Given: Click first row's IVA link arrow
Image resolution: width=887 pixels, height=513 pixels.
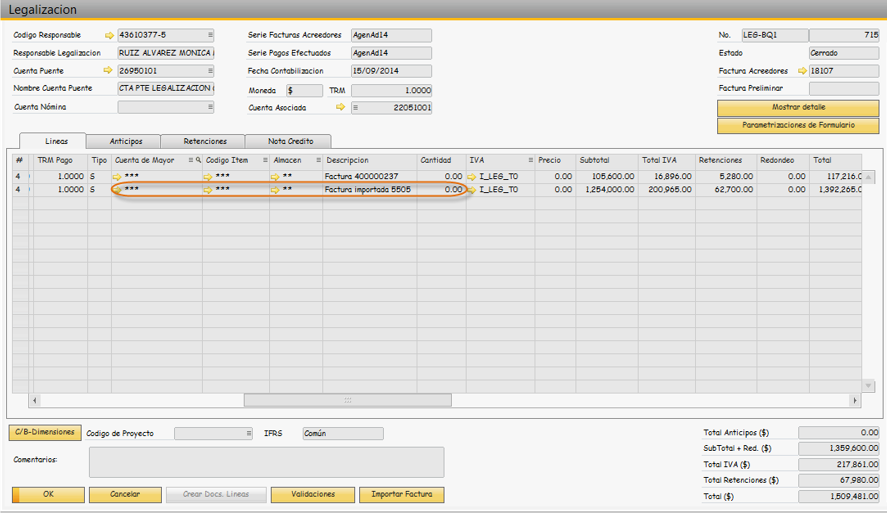Looking at the screenshot, I should click(x=472, y=176).
